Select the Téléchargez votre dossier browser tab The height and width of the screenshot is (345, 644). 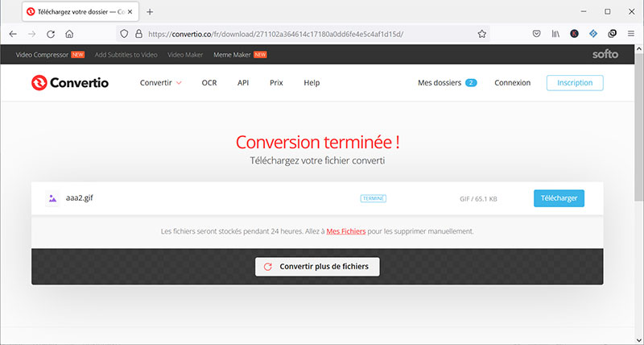80,12
